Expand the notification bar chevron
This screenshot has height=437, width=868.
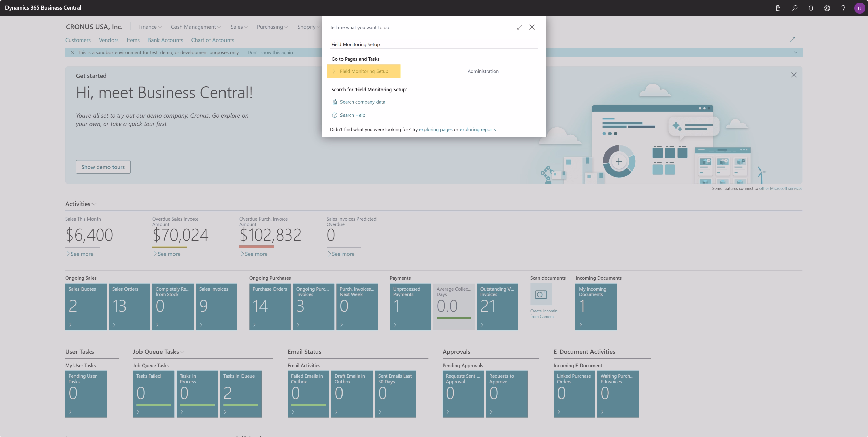(795, 52)
